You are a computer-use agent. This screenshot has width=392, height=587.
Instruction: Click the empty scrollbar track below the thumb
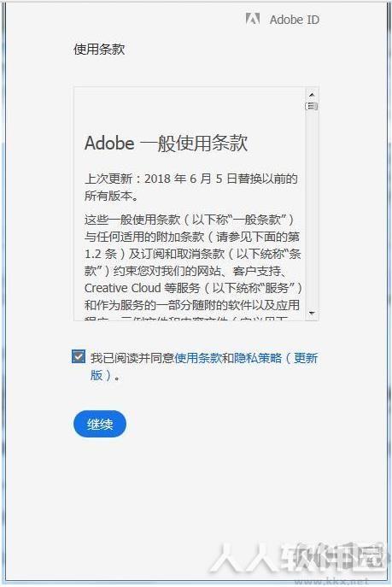click(x=312, y=209)
